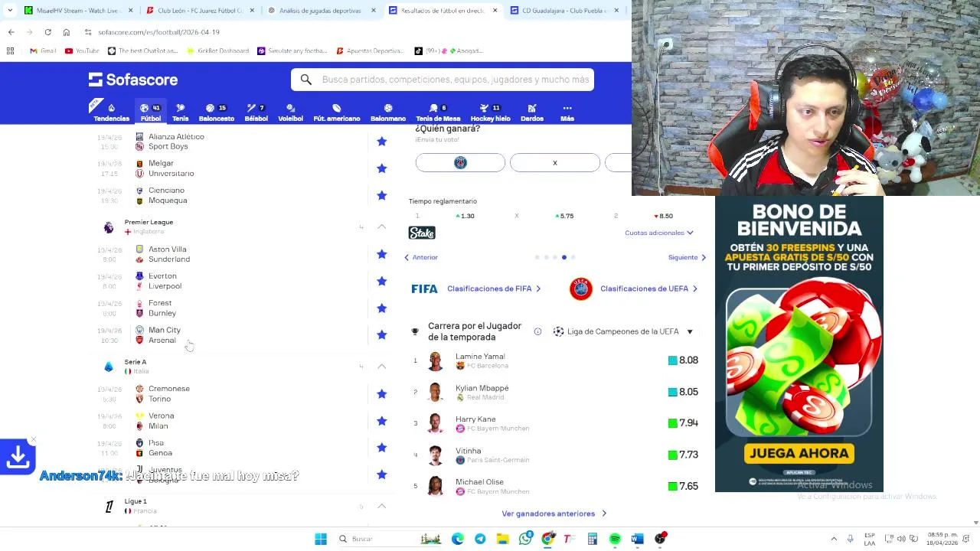The width and height of the screenshot is (980, 551).
Task: Click the Premier League competition logo
Action: click(x=109, y=227)
